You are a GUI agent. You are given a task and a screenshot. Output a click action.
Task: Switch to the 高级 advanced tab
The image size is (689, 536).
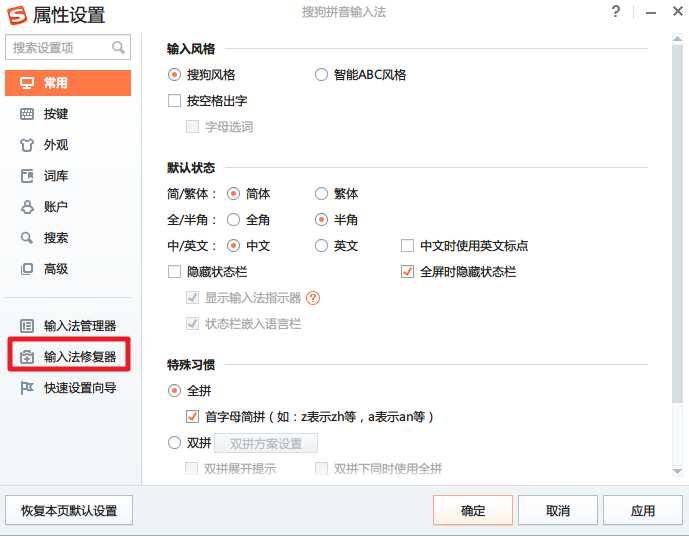point(56,269)
